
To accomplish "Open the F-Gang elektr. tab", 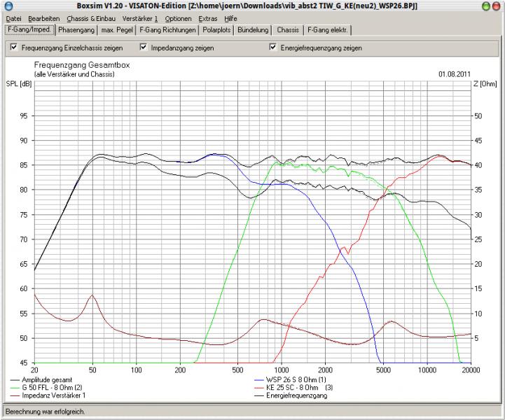I will point(328,30).
